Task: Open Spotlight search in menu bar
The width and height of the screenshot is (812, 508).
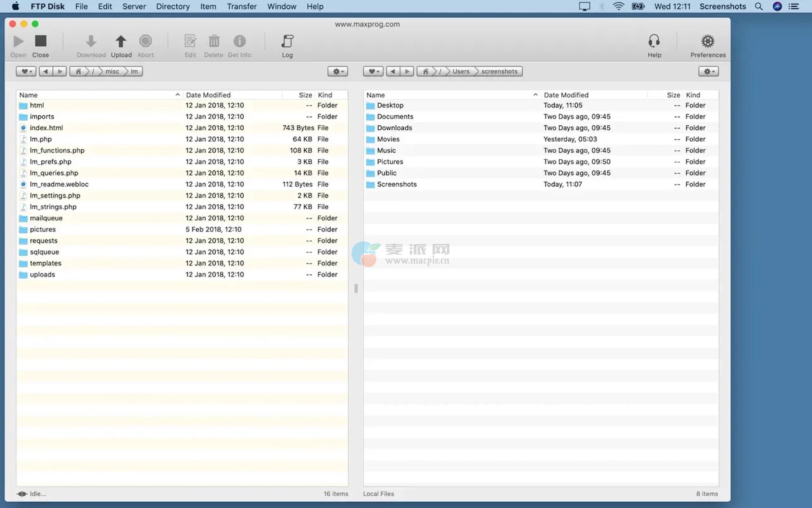Action: (x=759, y=6)
